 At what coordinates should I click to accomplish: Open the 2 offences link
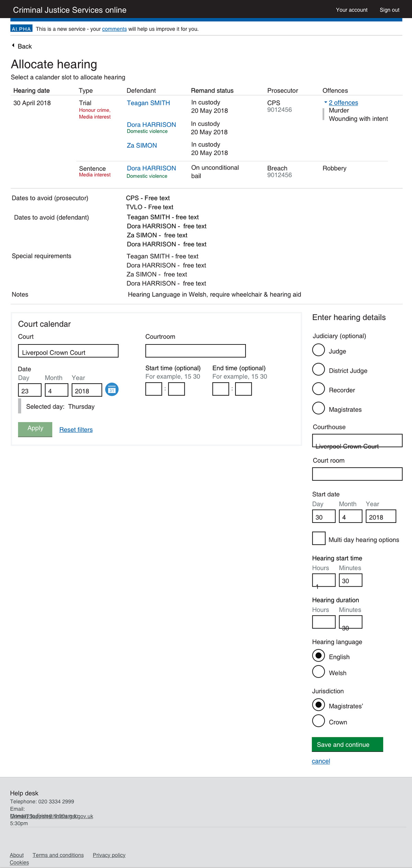tap(343, 103)
